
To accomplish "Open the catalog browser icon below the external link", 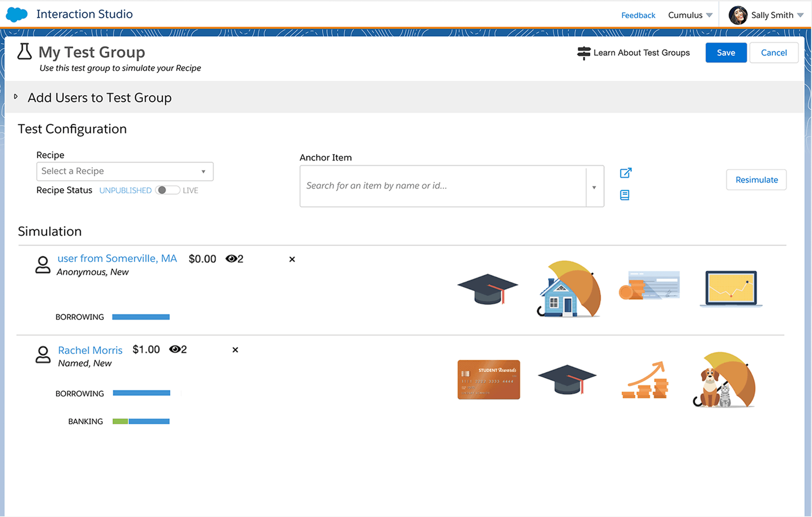I will click(624, 195).
